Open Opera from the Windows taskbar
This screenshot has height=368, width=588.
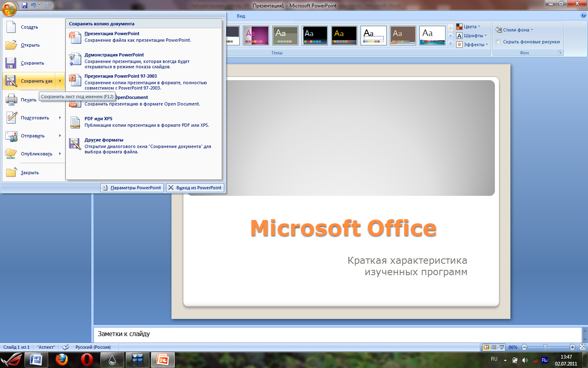(87, 360)
